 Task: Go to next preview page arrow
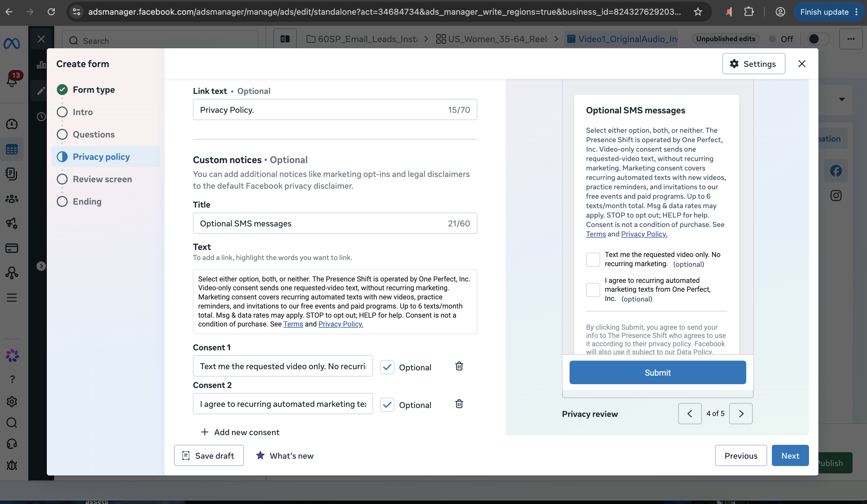741,414
